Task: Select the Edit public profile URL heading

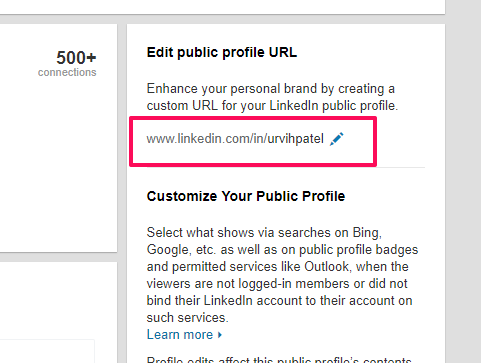Action: point(222,52)
